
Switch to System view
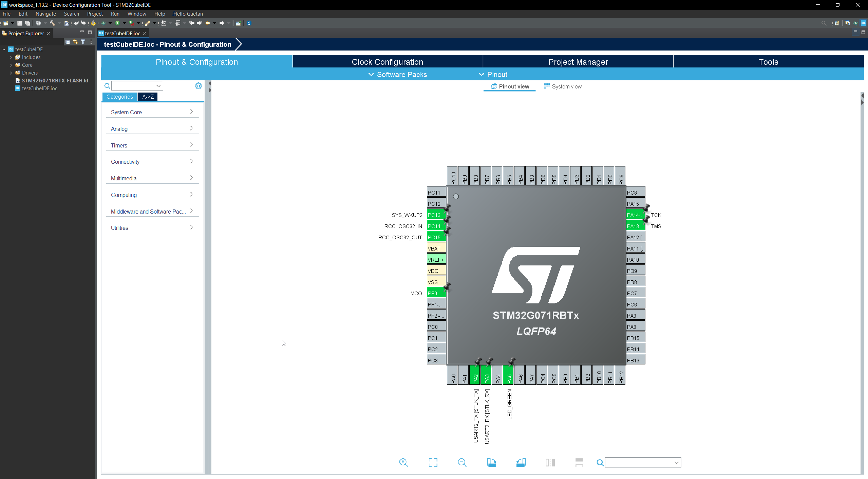click(566, 86)
